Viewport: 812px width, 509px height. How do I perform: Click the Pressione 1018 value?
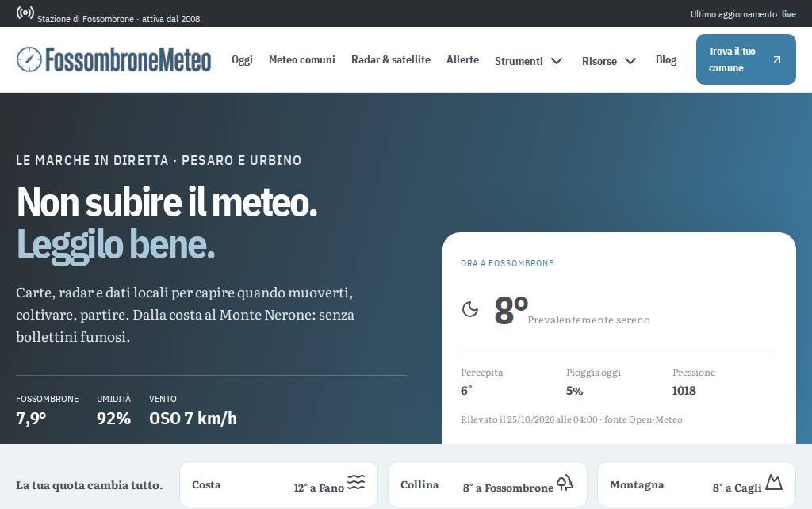click(x=684, y=391)
